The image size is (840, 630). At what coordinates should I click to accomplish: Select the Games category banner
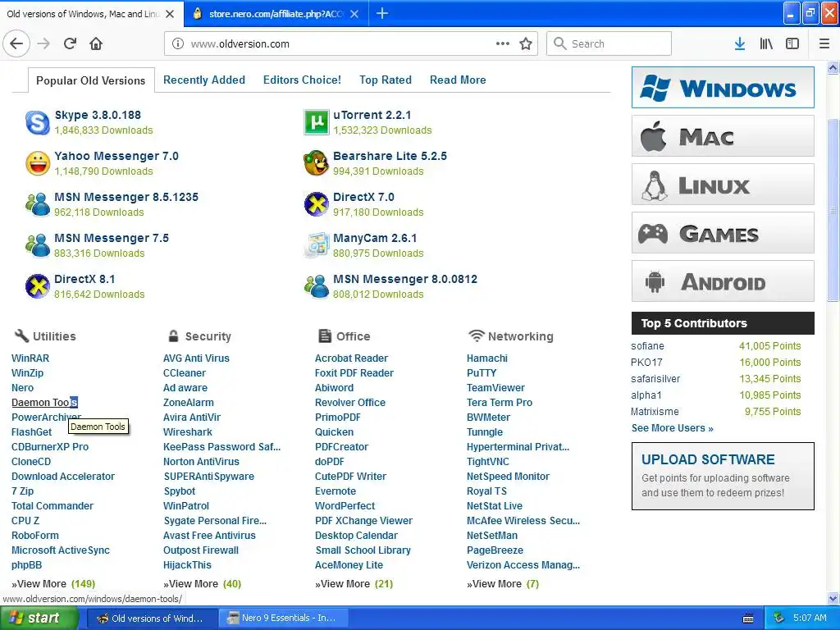pyautogui.click(x=723, y=233)
